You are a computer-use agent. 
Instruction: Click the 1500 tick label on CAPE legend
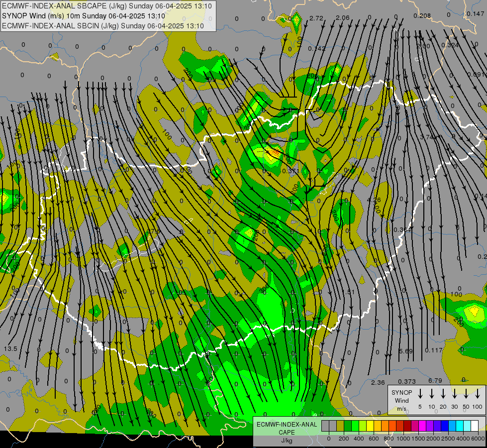tap(418, 439)
